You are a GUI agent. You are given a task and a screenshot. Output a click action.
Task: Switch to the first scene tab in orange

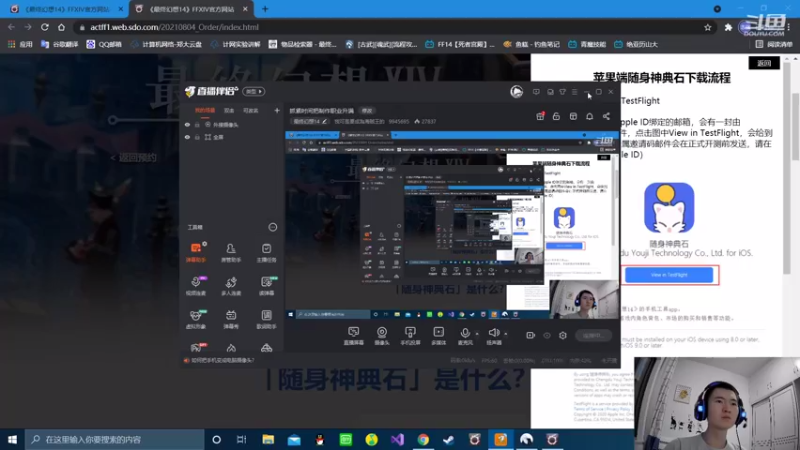click(205, 110)
